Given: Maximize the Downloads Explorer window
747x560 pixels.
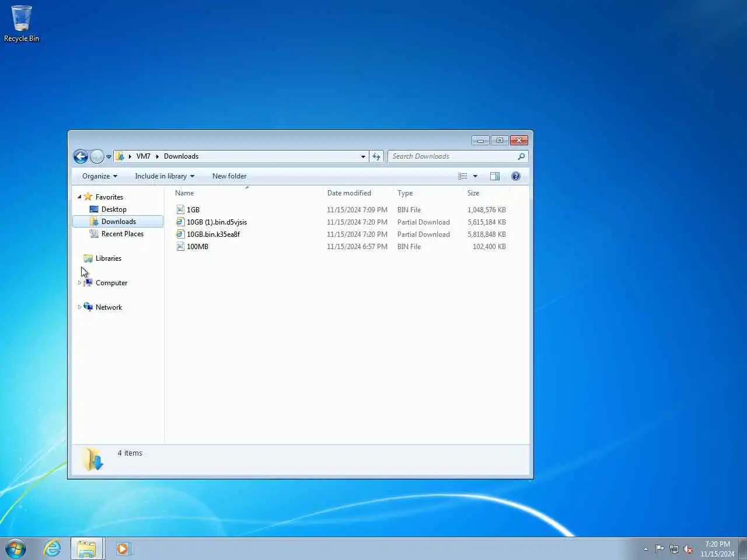Looking at the screenshot, I should [x=500, y=141].
